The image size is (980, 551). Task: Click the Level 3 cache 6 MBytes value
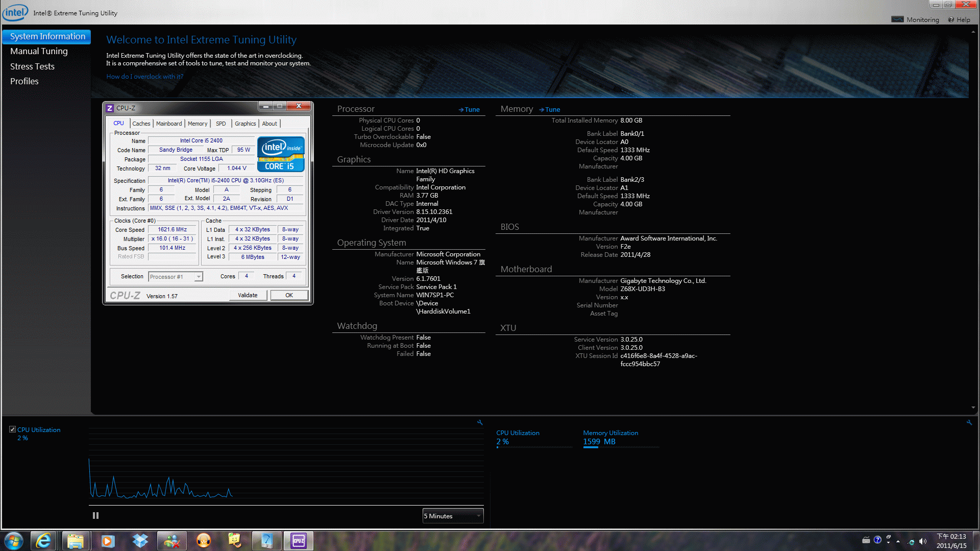coord(253,257)
